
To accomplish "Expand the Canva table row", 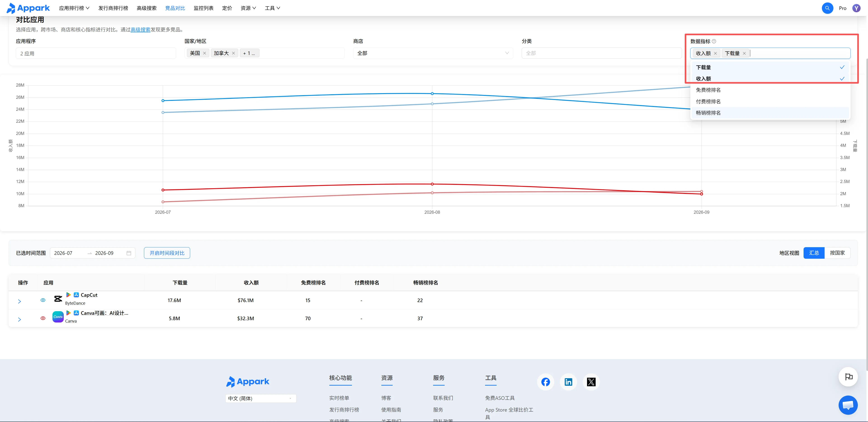I will click(19, 320).
